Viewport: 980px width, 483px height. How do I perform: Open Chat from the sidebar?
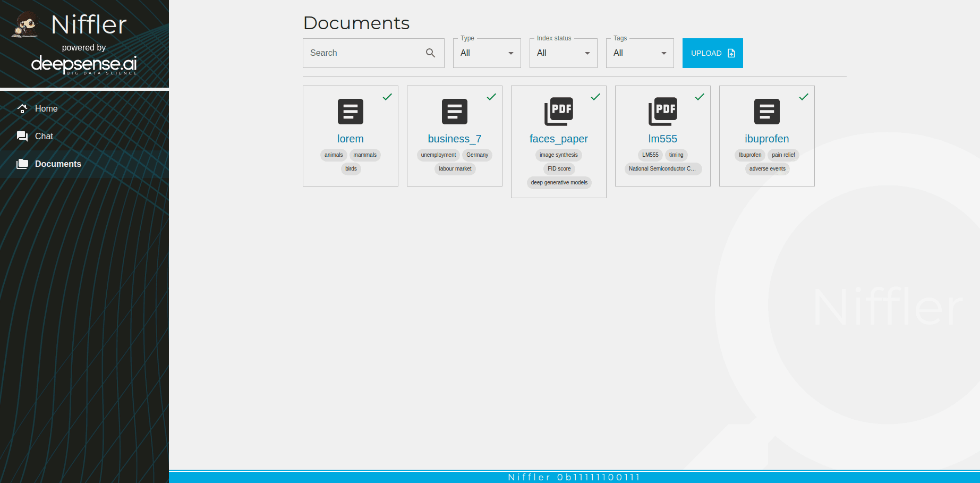pyautogui.click(x=44, y=136)
